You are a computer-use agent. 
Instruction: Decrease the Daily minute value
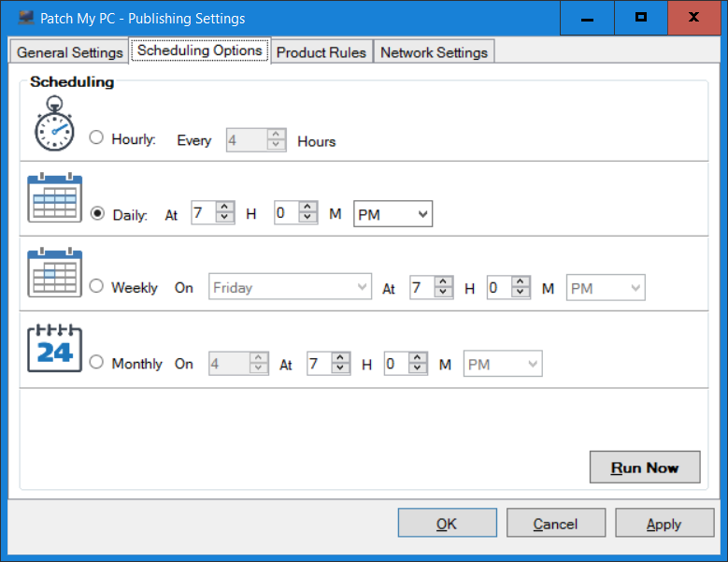(x=307, y=217)
